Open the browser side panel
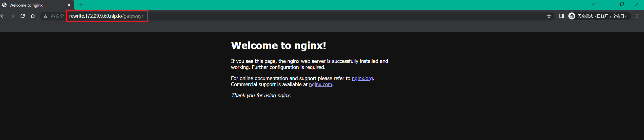 [561, 16]
